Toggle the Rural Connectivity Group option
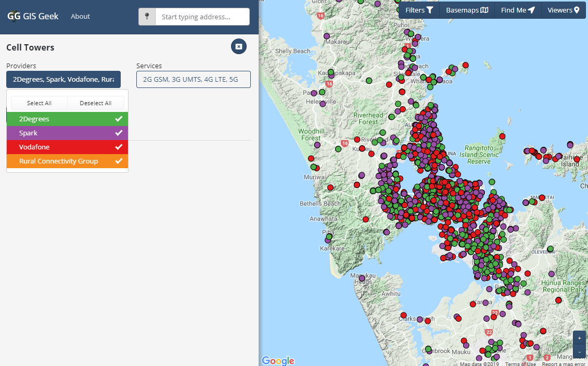The width and height of the screenshot is (588, 366). click(x=68, y=161)
